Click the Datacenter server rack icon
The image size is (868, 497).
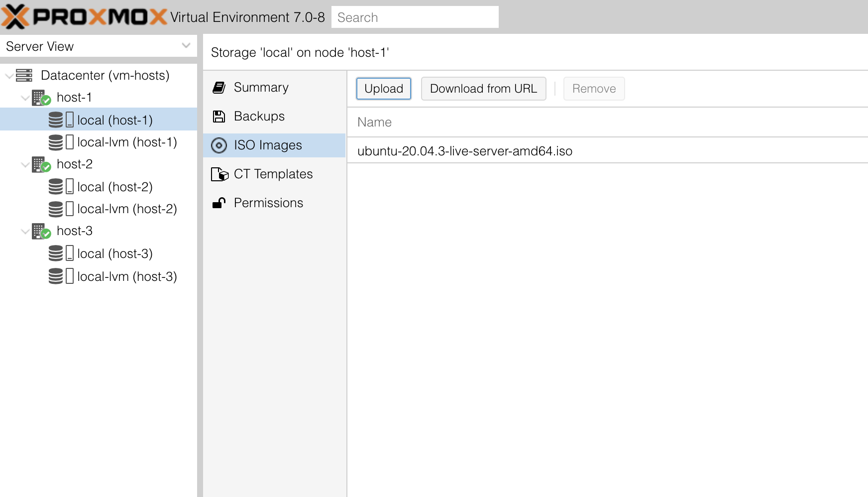click(24, 75)
